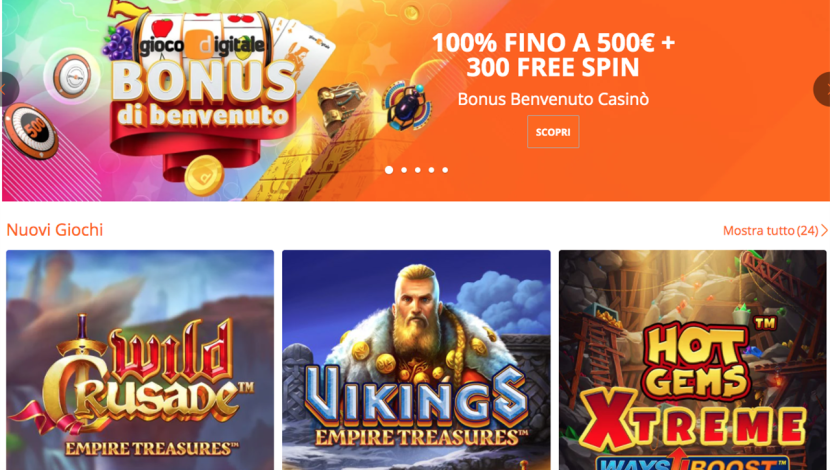Go to the previous banner slide arrow

(7, 89)
